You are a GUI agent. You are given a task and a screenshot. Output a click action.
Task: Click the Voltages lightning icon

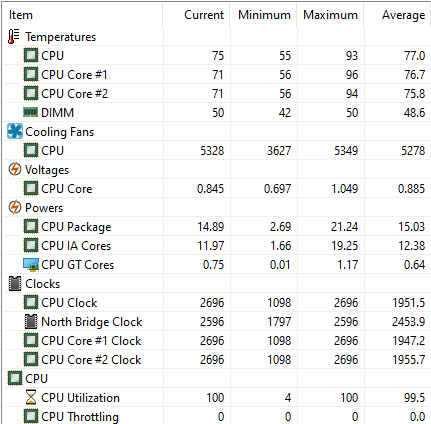(15, 169)
